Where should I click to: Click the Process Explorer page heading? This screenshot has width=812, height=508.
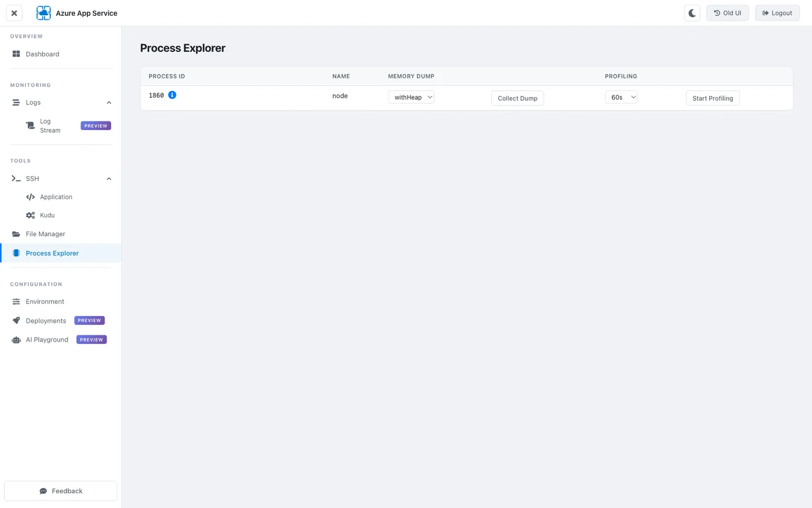pos(183,48)
